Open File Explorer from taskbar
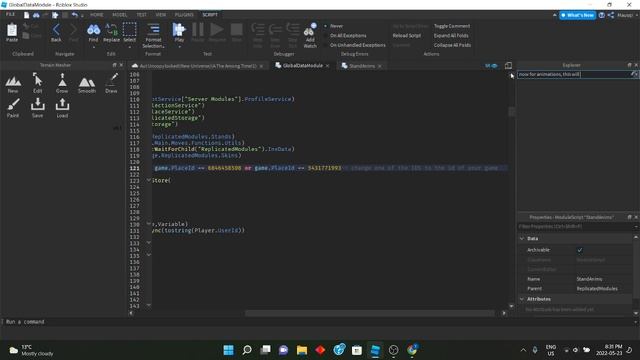The image size is (640, 360). click(x=302, y=350)
